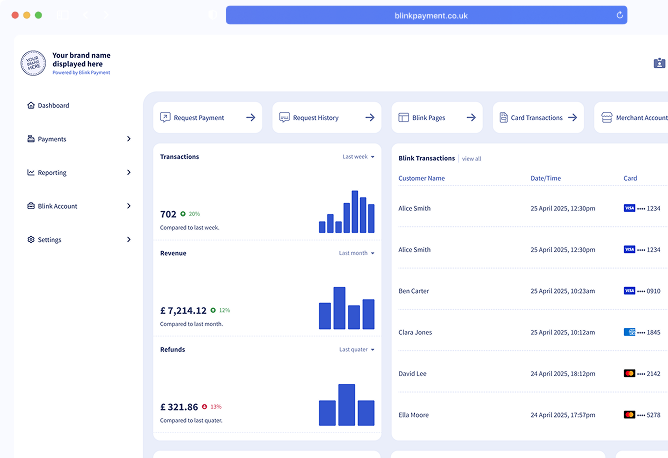Image resolution: width=668 pixels, height=458 pixels.
Task: Click the blinkpayment.co.uk address bar
Action: [x=426, y=15]
